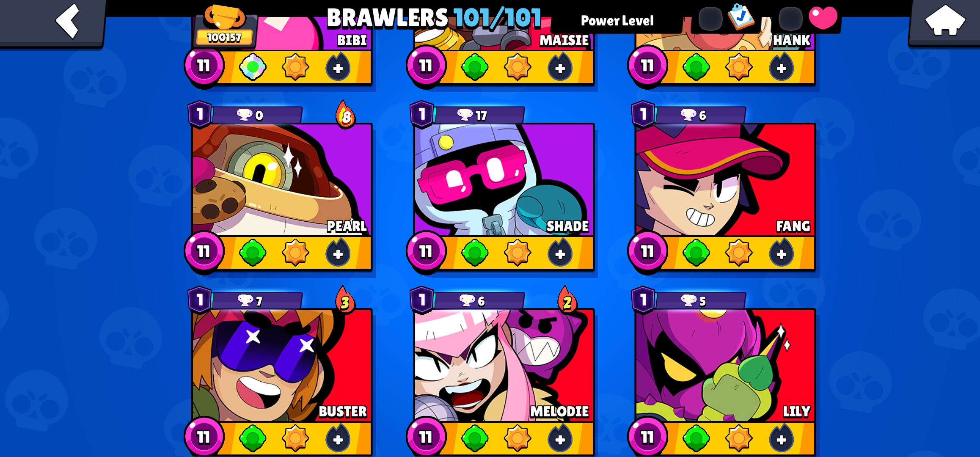Open the Fang brawler portrait

tap(725, 180)
